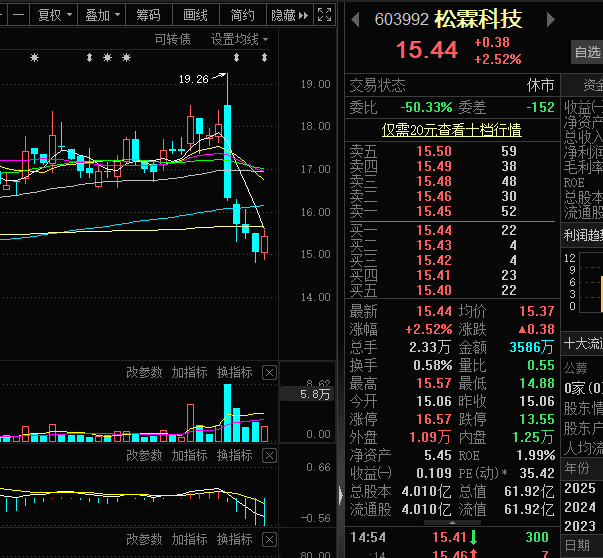The height and width of the screenshot is (558, 603).
Task: Click the 筹码 toolbar button
Action: [x=148, y=15]
